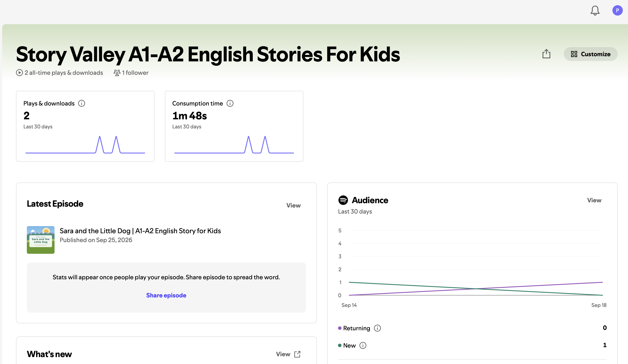628x364 pixels.
Task: Click the '1 follower' text
Action: tap(135, 73)
